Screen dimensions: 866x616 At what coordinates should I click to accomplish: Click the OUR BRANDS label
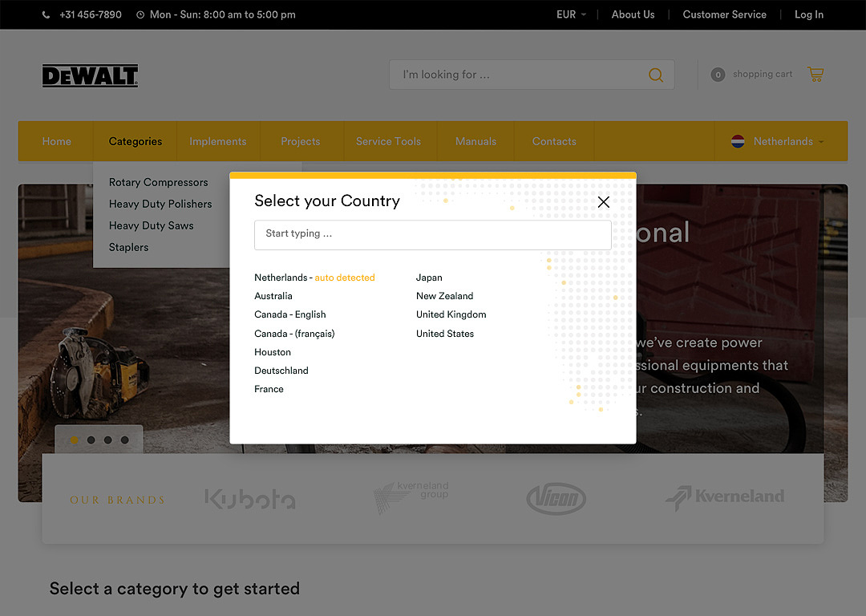(118, 500)
